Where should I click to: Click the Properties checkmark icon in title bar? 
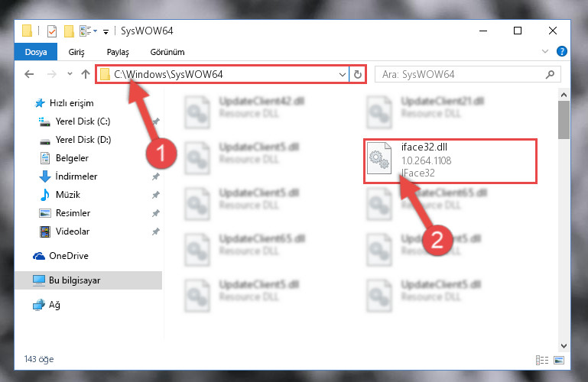click(x=52, y=31)
